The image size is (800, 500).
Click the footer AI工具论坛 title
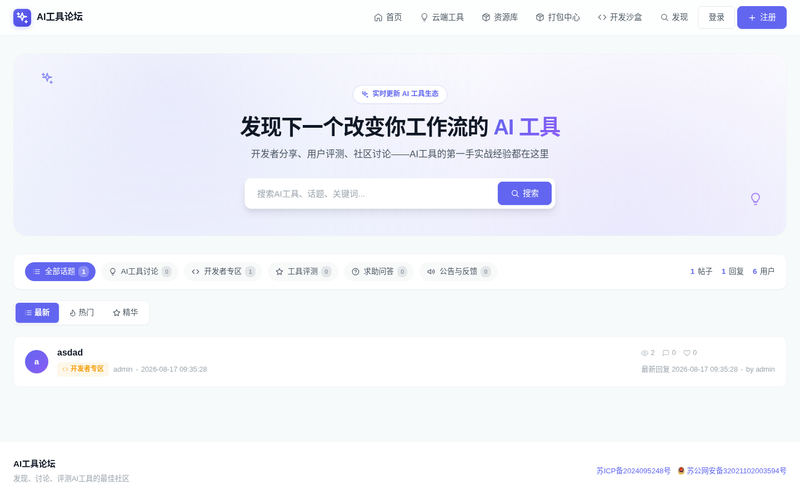(x=34, y=464)
